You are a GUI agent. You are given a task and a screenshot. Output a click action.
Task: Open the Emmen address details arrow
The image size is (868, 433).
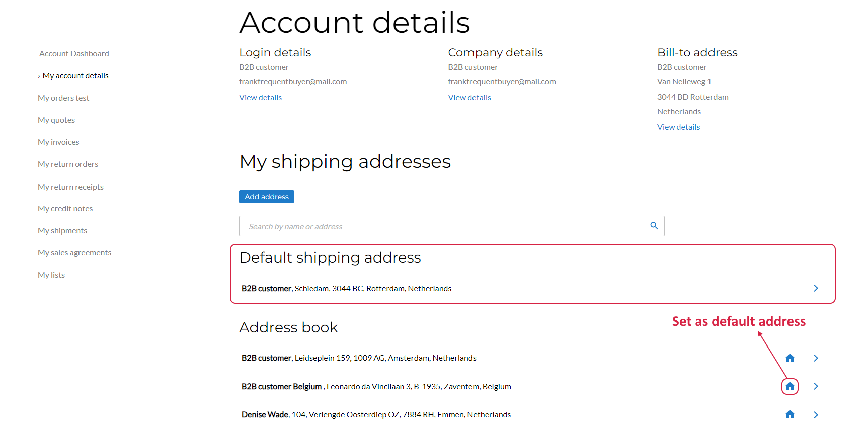click(x=816, y=414)
